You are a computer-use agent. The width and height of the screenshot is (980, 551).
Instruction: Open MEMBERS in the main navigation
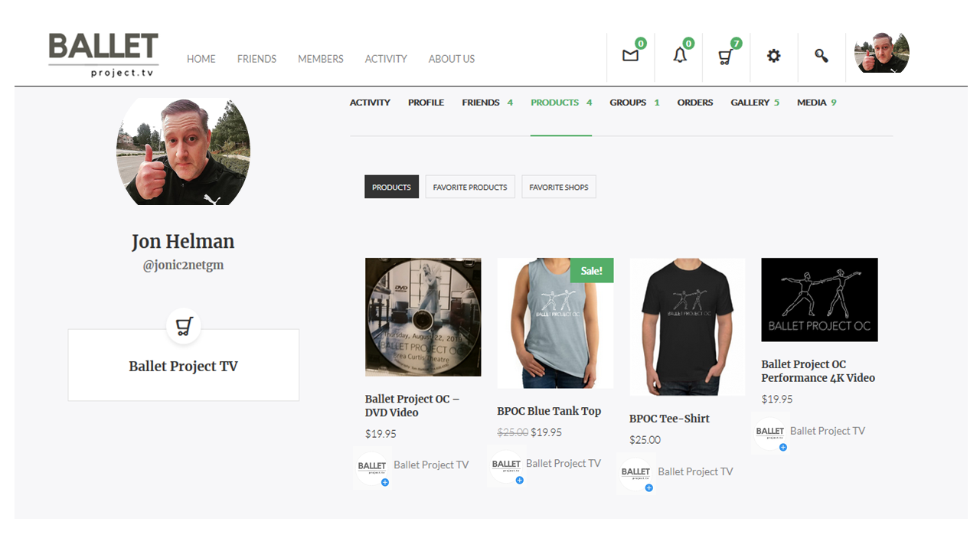pos(321,59)
